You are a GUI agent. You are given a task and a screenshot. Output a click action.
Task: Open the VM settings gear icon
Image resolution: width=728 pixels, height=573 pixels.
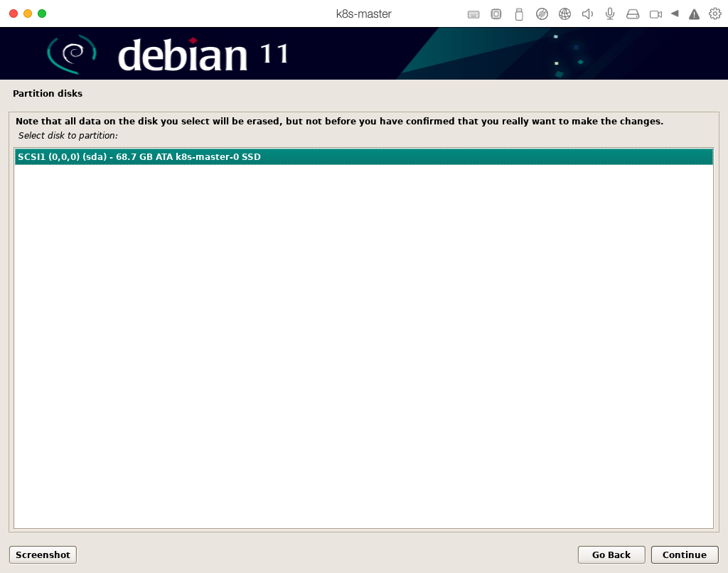tap(715, 14)
